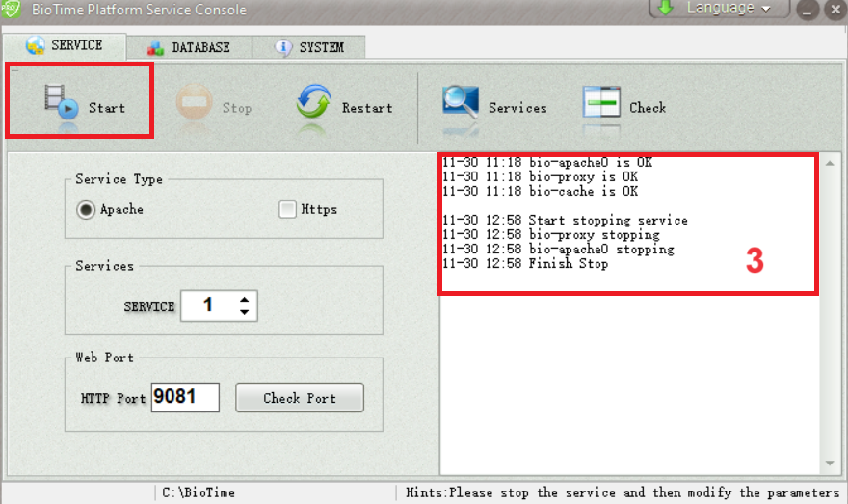The width and height of the screenshot is (848, 504).
Task: Click the Stop service icon
Action: pos(194,104)
